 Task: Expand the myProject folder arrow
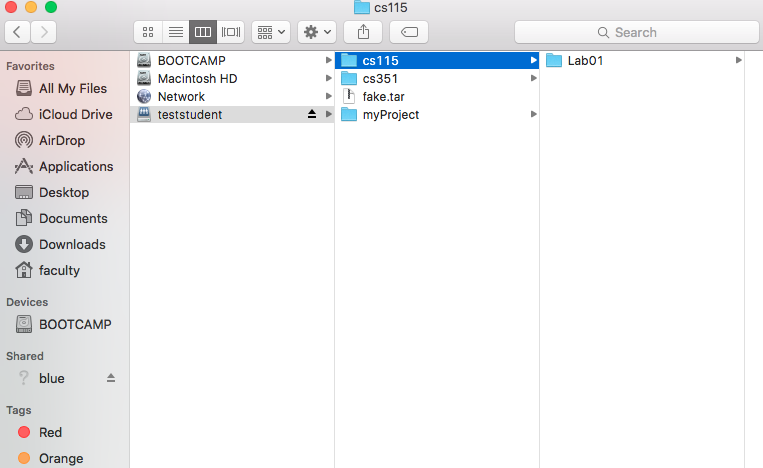click(533, 115)
